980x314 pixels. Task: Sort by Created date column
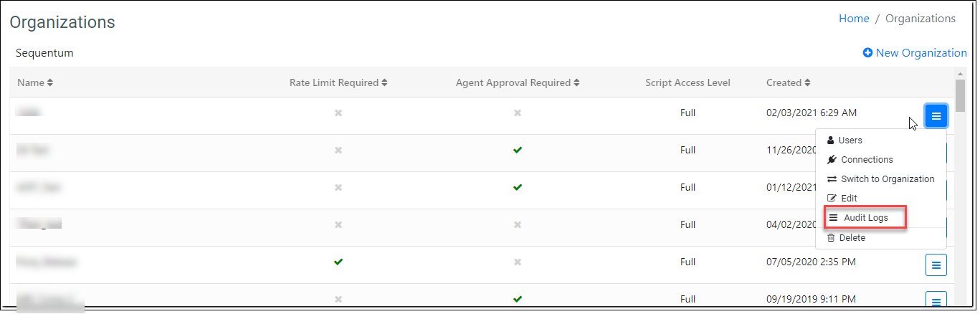pos(807,83)
